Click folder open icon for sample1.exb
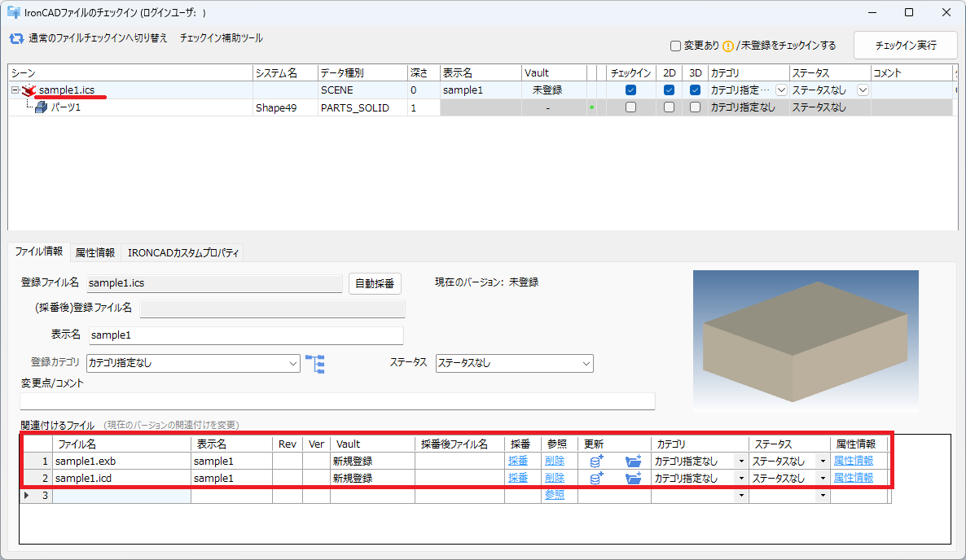The image size is (966, 560). (x=633, y=462)
